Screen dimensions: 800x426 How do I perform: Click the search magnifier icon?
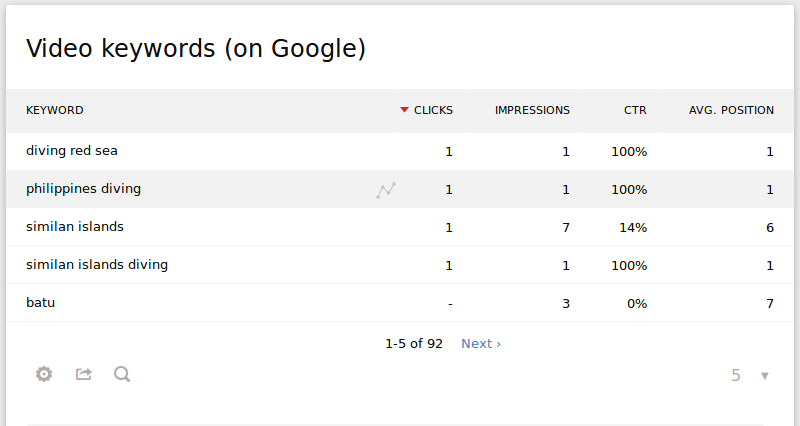122,374
